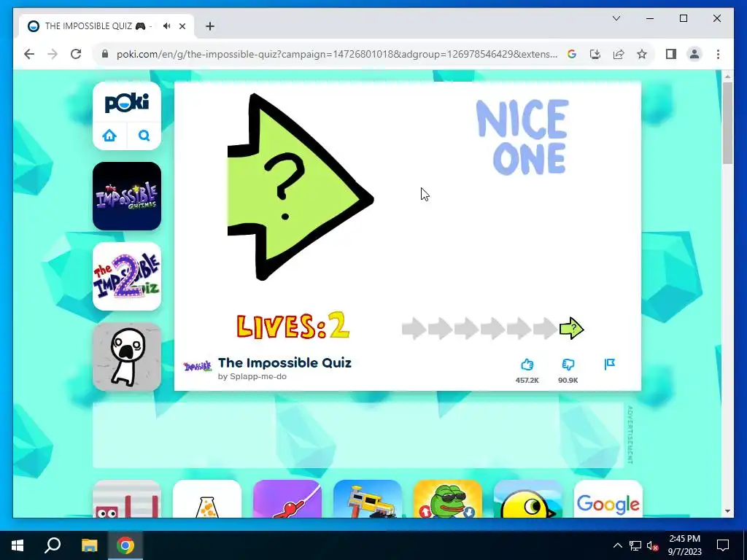Reload the page
The image size is (747, 560).
click(x=76, y=54)
